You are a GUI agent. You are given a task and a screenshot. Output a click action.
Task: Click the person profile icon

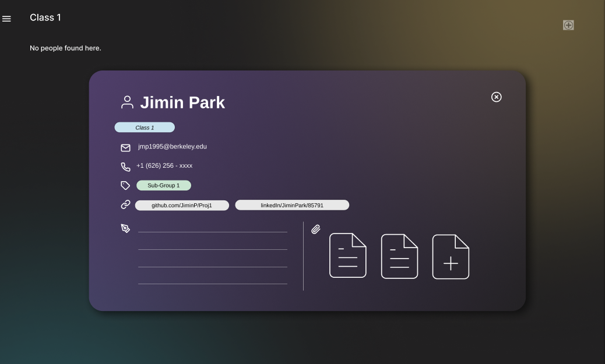127,103
